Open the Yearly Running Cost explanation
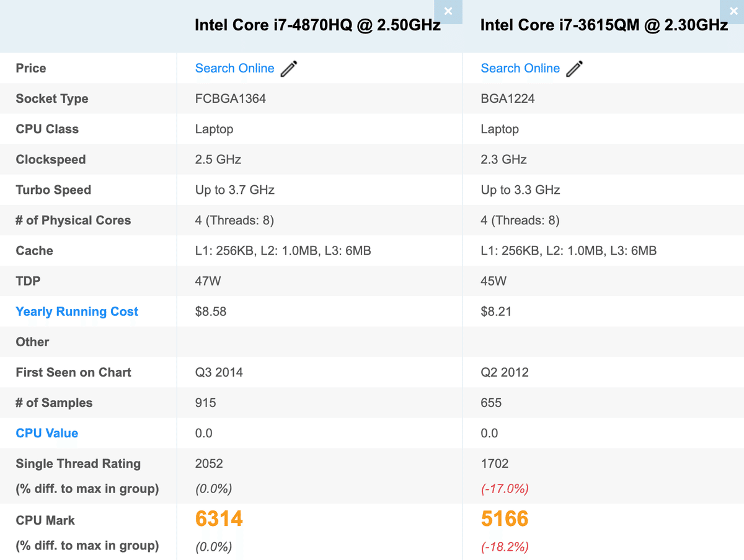Viewport: 744px width, 560px height. click(76, 312)
